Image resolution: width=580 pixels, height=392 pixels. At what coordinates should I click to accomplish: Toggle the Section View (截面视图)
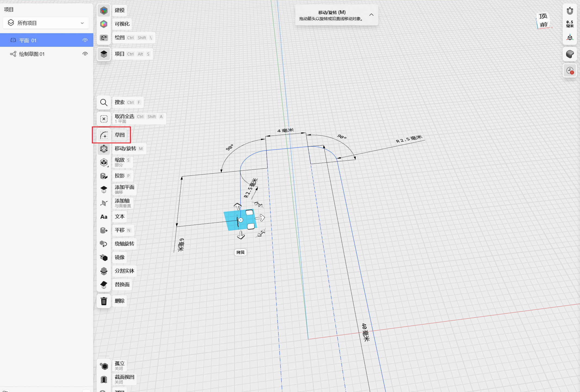pyautogui.click(x=104, y=379)
